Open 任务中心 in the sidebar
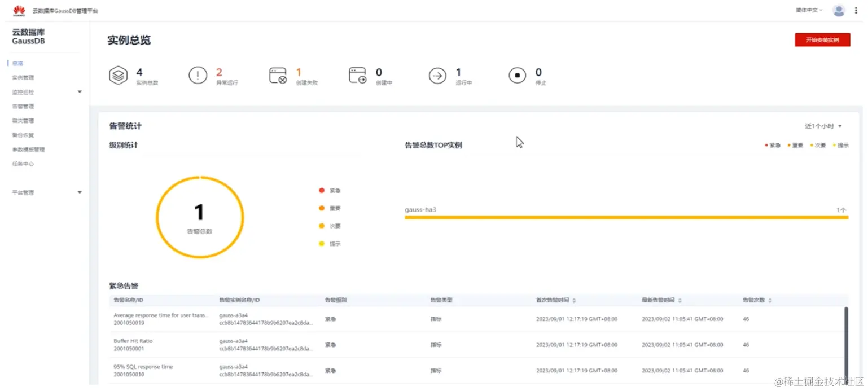868x391 pixels. (x=23, y=164)
